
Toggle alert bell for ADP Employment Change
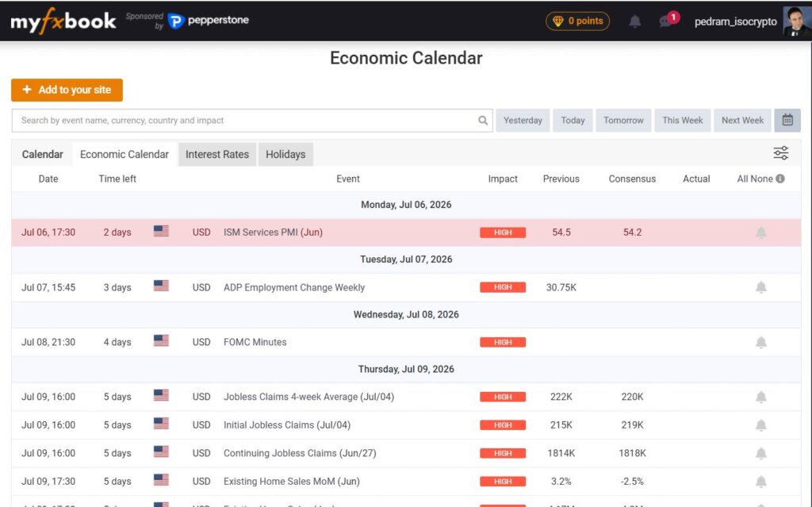point(760,287)
